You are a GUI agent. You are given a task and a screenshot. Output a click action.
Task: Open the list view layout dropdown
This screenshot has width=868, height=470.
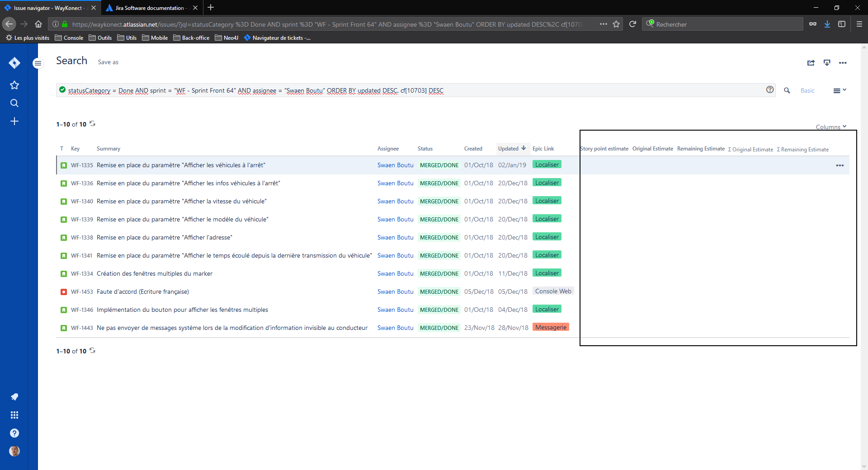point(840,90)
